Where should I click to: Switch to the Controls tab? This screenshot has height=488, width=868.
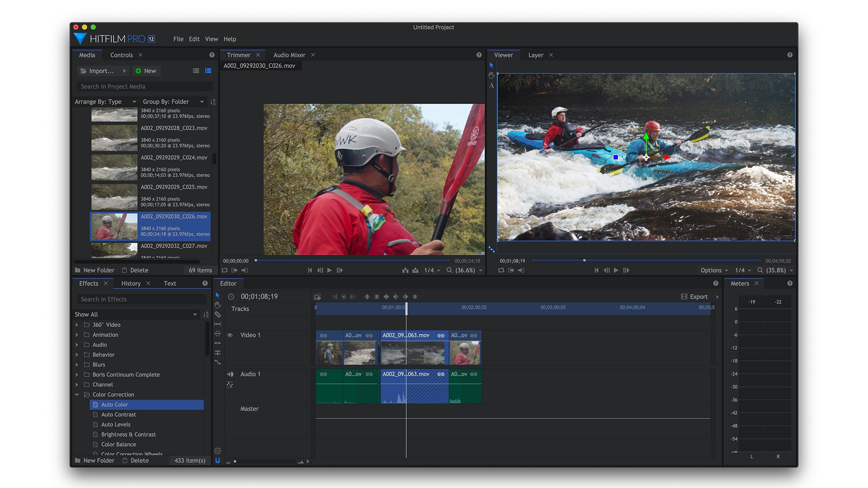tap(122, 55)
